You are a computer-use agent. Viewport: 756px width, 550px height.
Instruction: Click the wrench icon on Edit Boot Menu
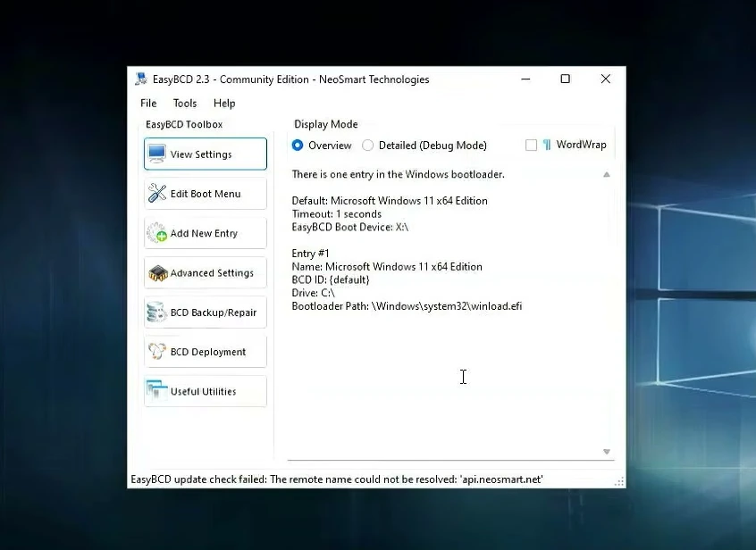pos(157,193)
